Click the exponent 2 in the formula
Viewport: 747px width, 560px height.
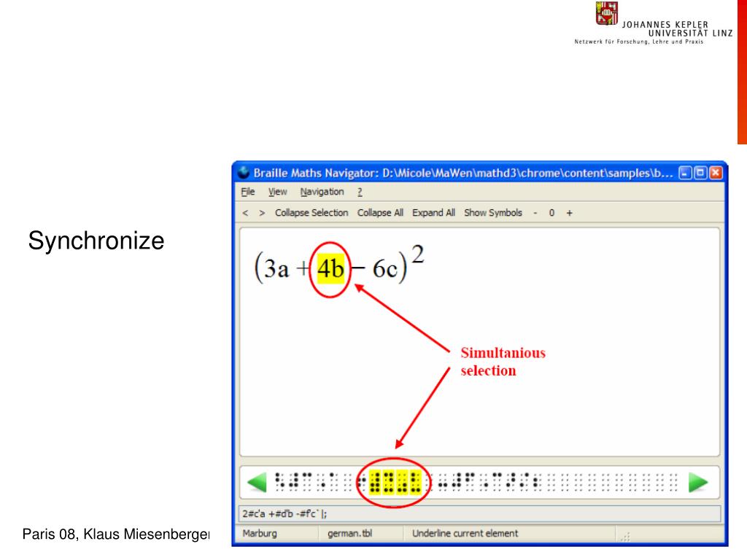[417, 254]
